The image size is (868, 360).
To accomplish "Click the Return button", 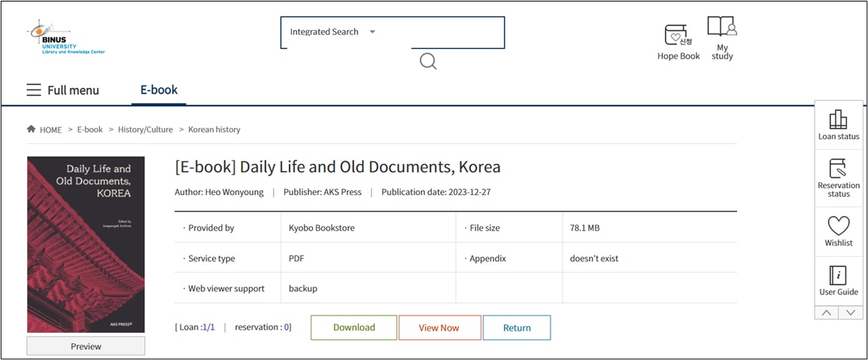I will tap(517, 328).
